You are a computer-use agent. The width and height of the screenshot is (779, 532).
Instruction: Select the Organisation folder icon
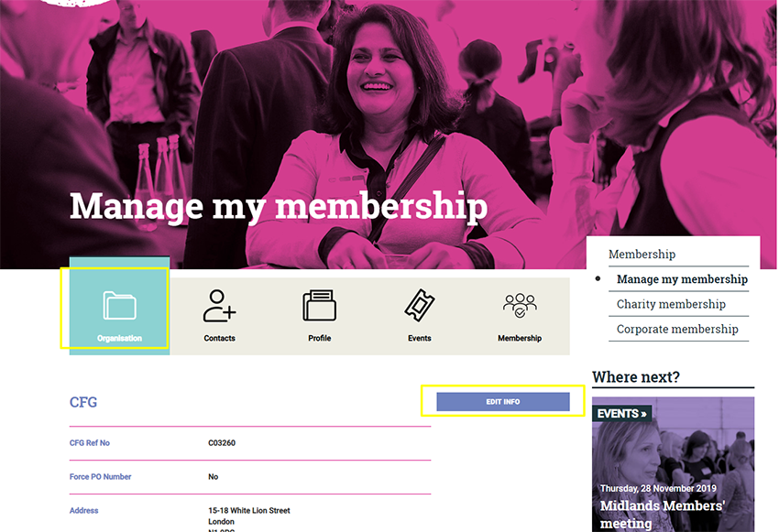coord(119,305)
